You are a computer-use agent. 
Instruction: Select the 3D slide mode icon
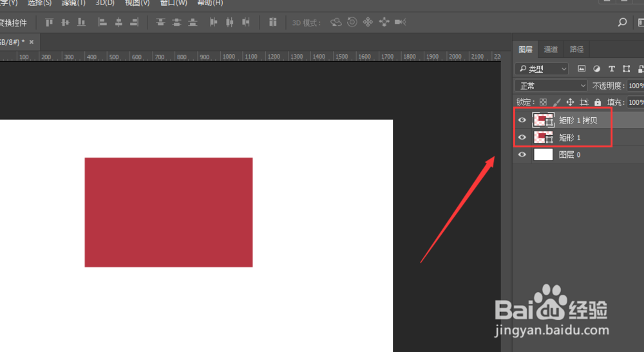tap(384, 22)
